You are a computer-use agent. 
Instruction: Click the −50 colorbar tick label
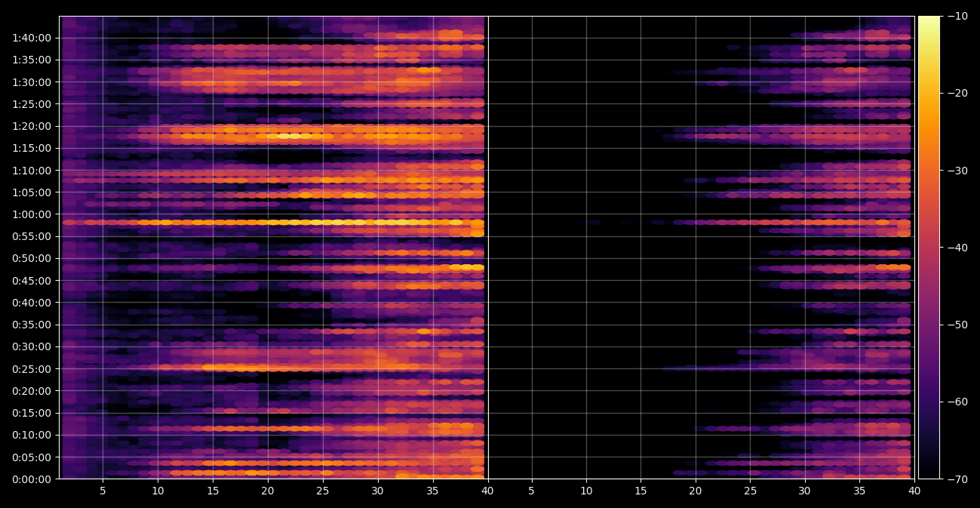[x=957, y=325]
